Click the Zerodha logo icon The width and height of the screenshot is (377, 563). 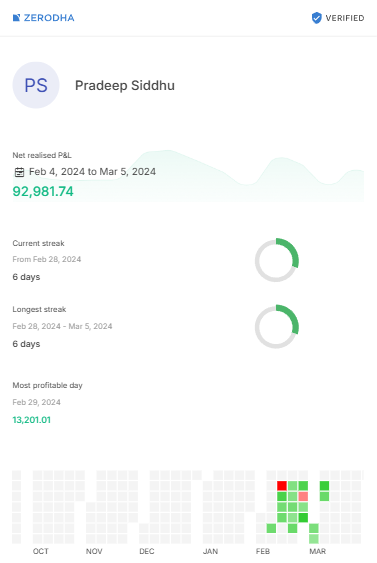coord(16,18)
